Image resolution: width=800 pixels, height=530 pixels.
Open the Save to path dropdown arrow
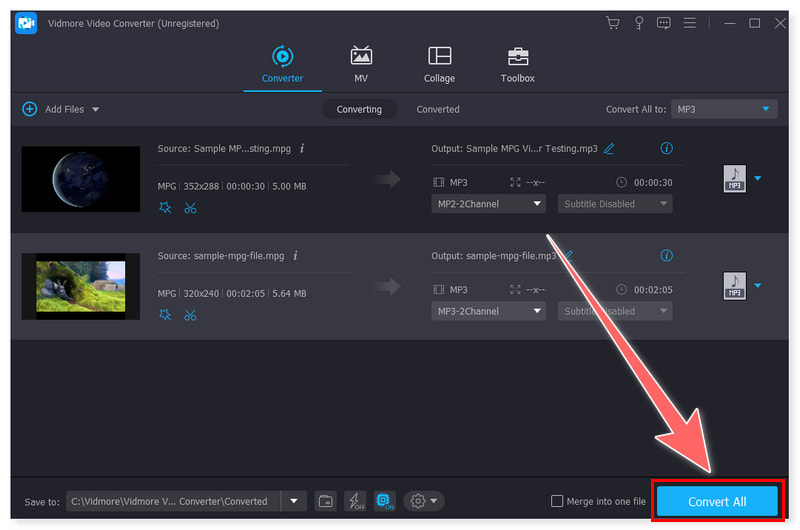pyautogui.click(x=294, y=501)
